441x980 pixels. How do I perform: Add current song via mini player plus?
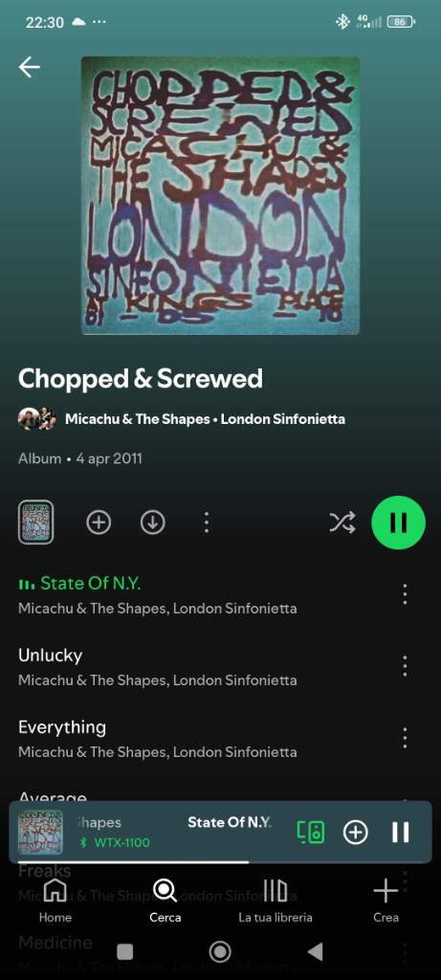[x=356, y=832]
